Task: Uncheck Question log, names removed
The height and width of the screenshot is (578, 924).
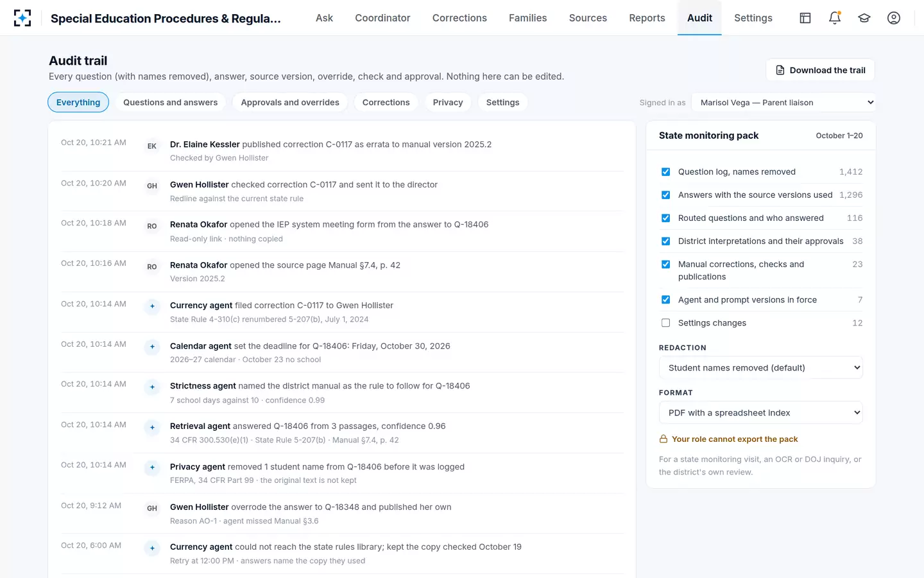Action: pos(665,172)
